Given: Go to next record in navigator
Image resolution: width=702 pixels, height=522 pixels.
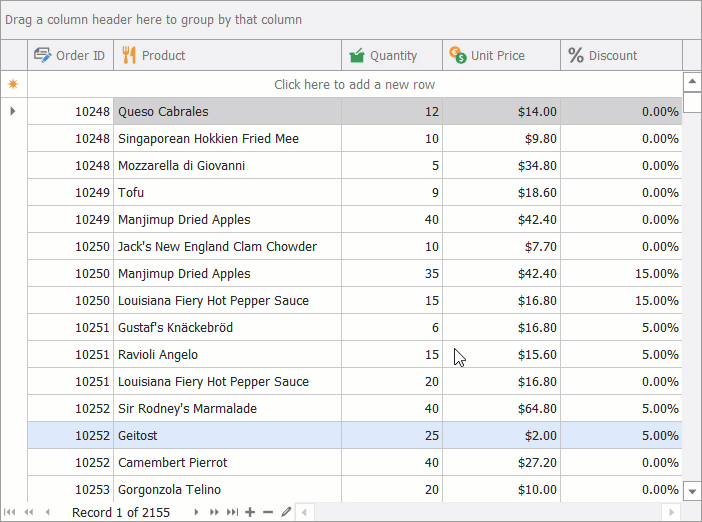Looking at the screenshot, I should [196, 512].
